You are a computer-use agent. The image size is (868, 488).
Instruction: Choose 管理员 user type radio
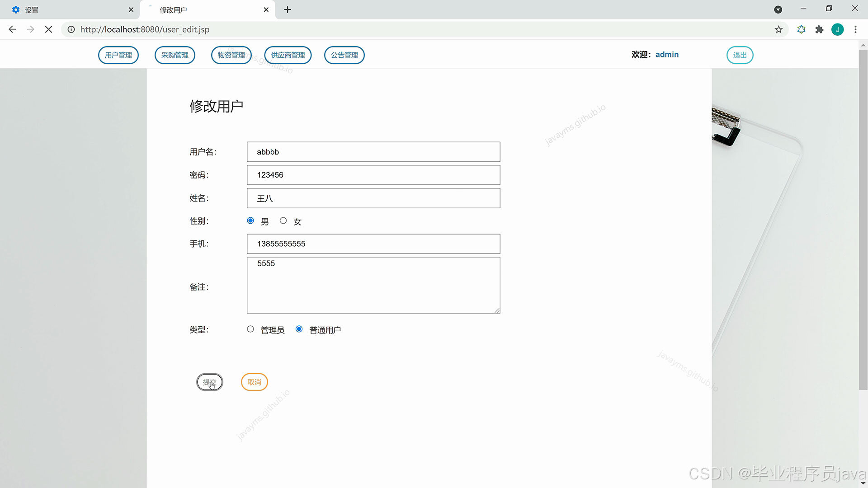(250, 329)
